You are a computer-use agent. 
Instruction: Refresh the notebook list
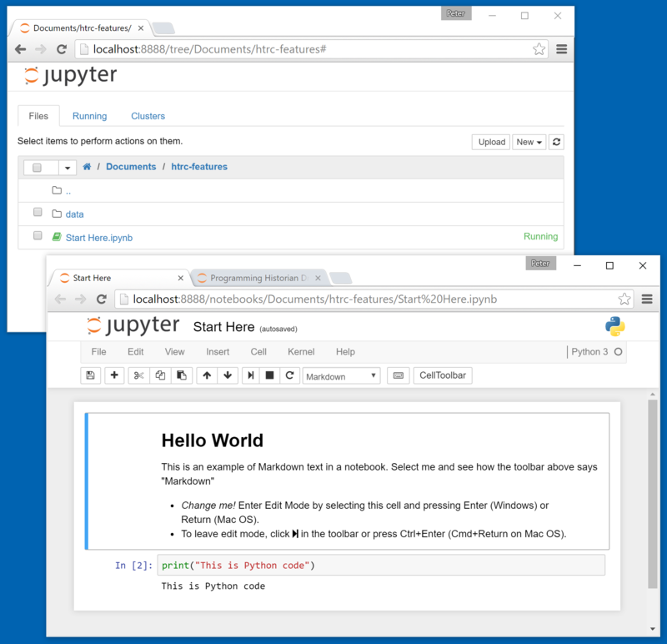556,142
